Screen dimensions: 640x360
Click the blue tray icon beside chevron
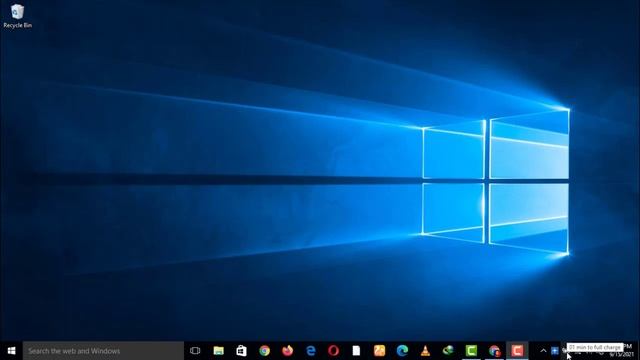point(555,351)
